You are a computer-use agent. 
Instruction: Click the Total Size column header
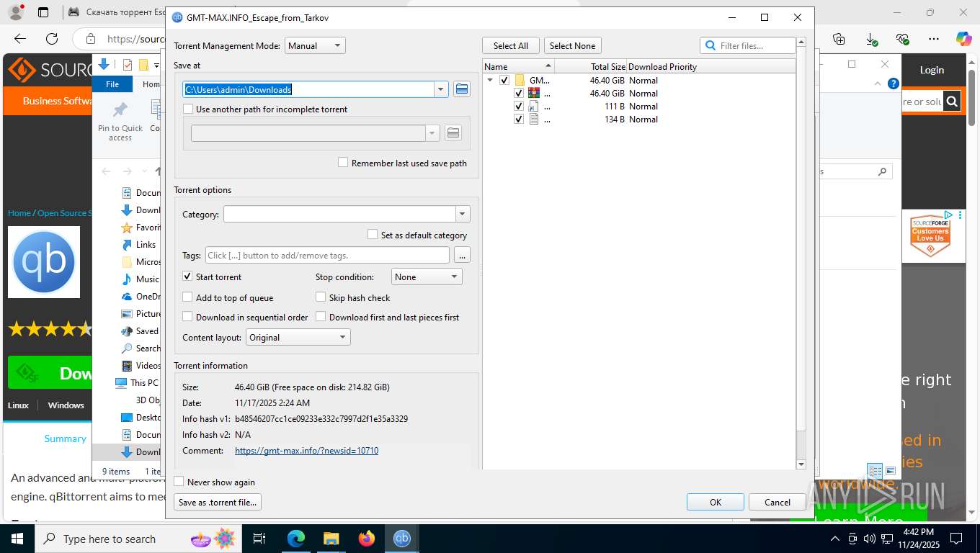590,66
